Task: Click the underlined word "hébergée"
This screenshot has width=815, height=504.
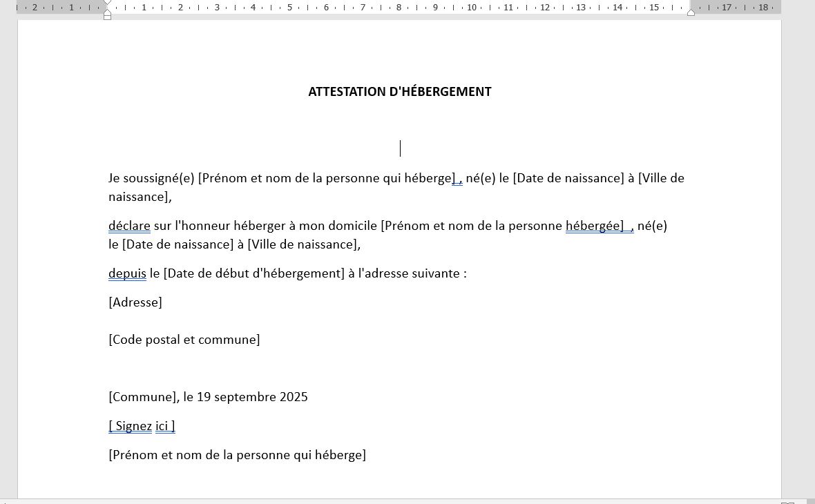Action: pyautogui.click(x=593, y=226)
